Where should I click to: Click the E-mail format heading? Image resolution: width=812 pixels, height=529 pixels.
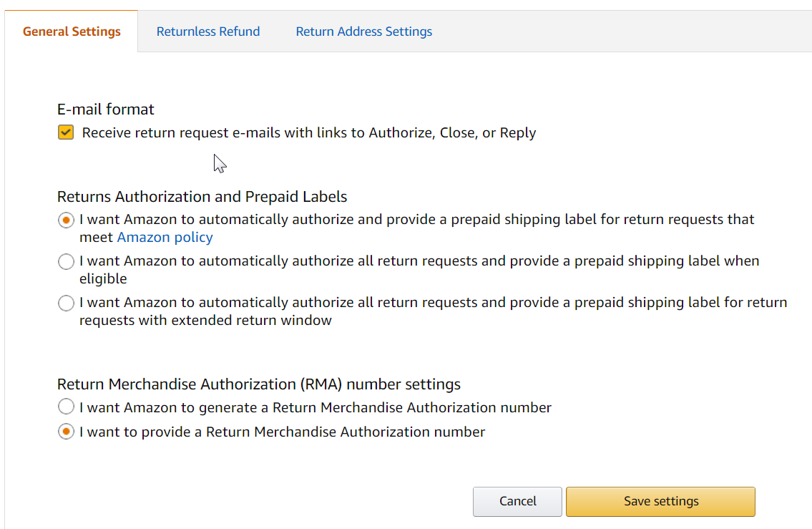[x=106, y=110]
